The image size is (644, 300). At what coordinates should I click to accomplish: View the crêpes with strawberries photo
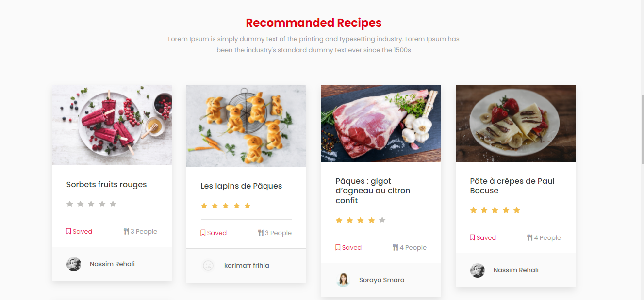(515, 124)
